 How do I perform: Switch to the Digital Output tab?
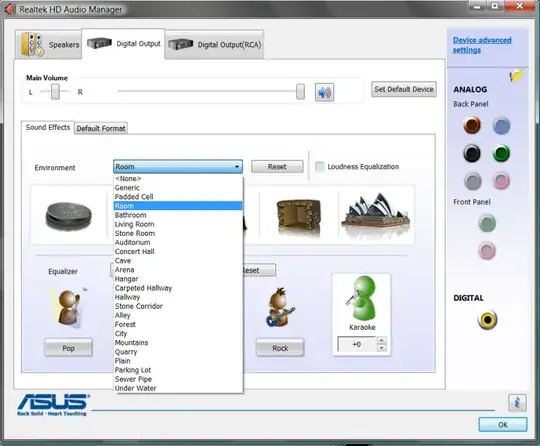123,44
